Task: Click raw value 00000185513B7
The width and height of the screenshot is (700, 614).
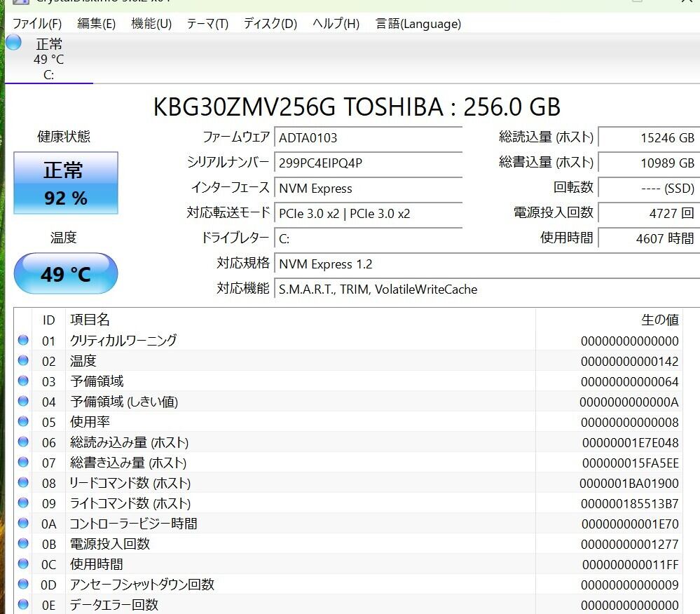Action: tap(629, 504)
